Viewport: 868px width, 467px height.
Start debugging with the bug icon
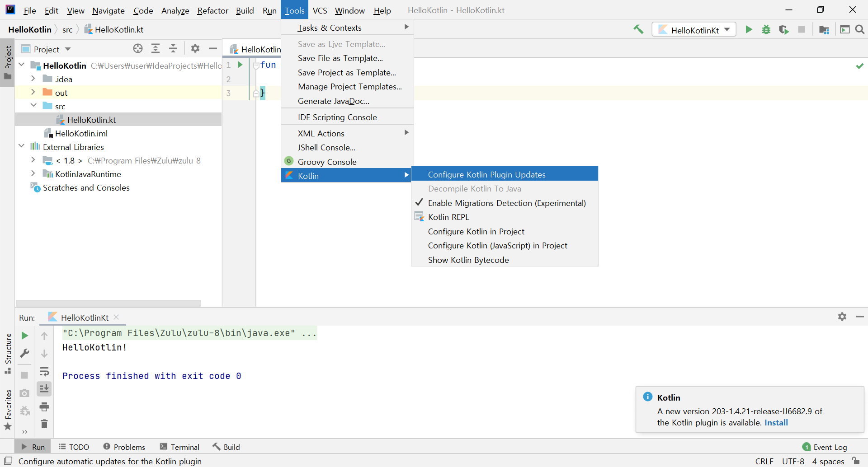(766, 30)
